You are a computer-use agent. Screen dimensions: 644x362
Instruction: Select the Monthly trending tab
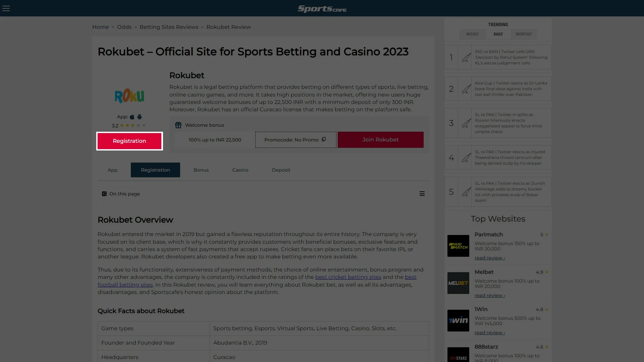[x=524, y=34]
